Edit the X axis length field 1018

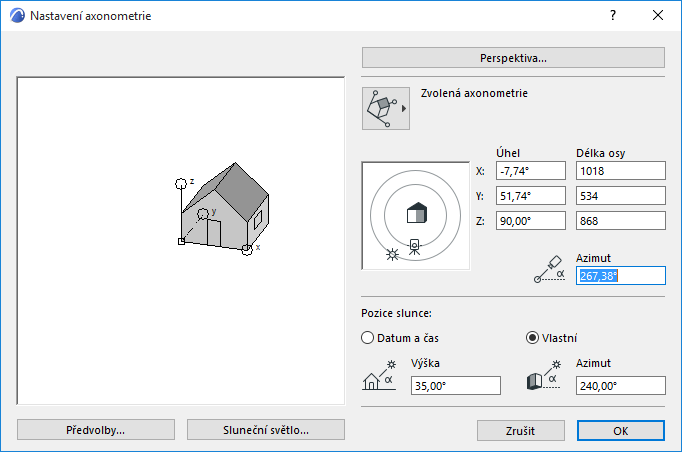[621, 171]
